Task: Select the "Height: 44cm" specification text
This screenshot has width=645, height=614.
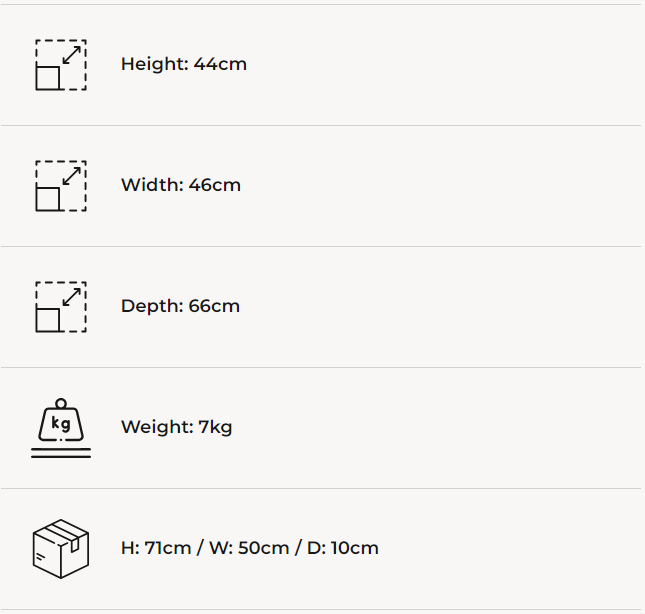Action: click(184, 64)
